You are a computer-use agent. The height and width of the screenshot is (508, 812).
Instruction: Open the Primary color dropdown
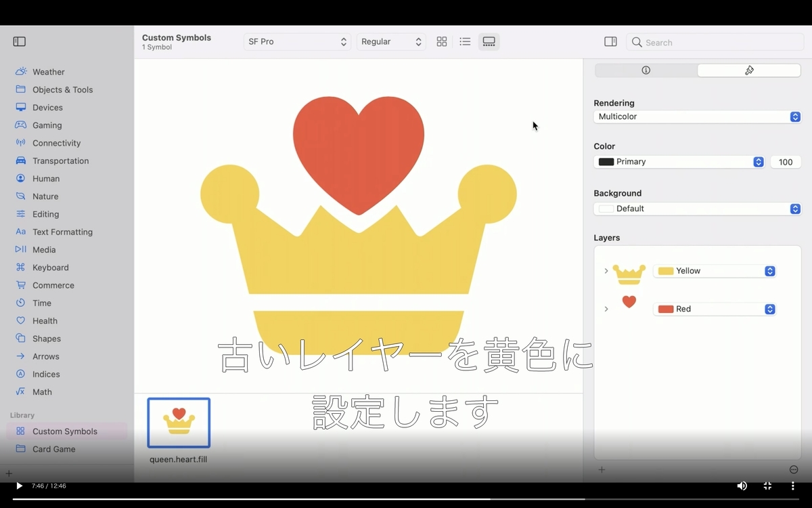coord(679,162)
